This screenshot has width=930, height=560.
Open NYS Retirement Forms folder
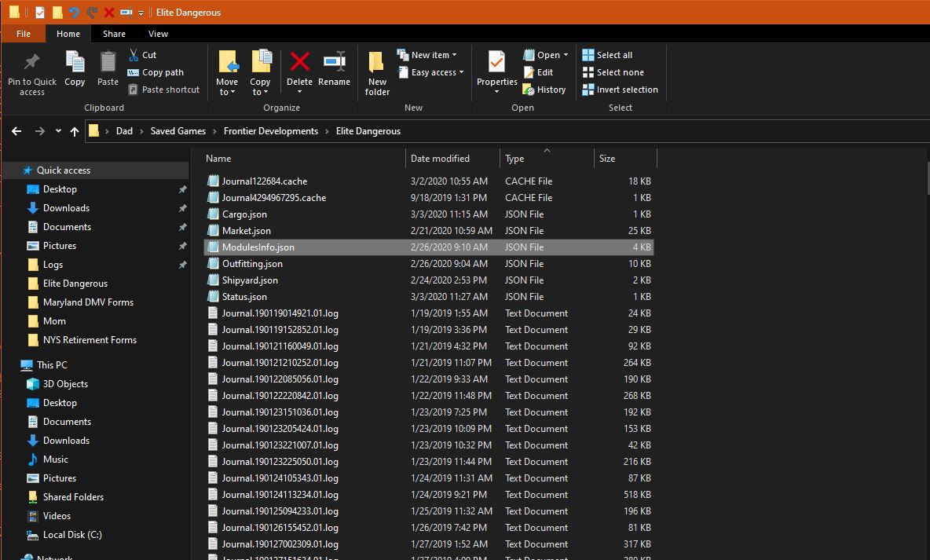(x=90, y=340)
